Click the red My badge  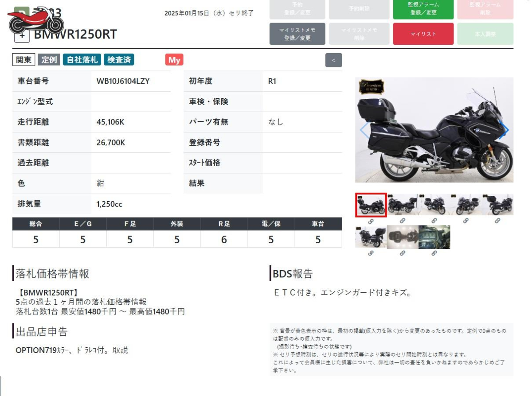point(174,60)
